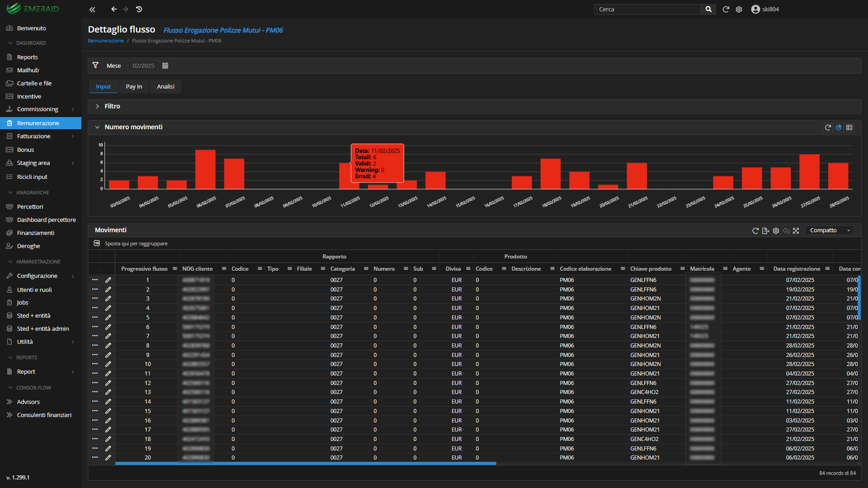Toggle the grouping panel icon in Movimenti
Image resolution: width=868 pixels, height=488 pixels.
pos(97,244)
